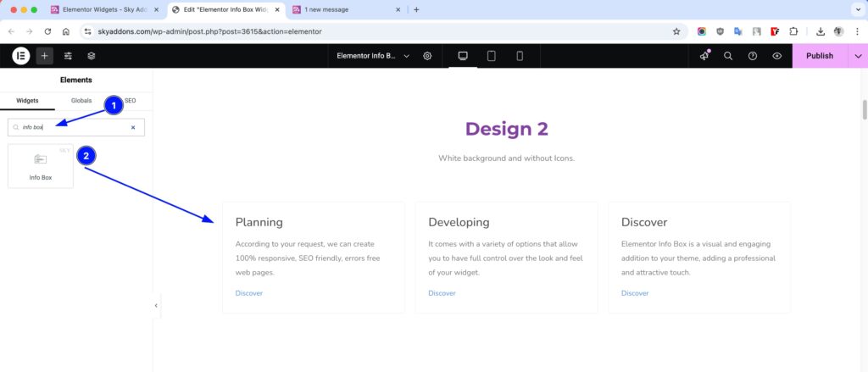
Task: Select the SEO tab
Action: click(130, 101)
